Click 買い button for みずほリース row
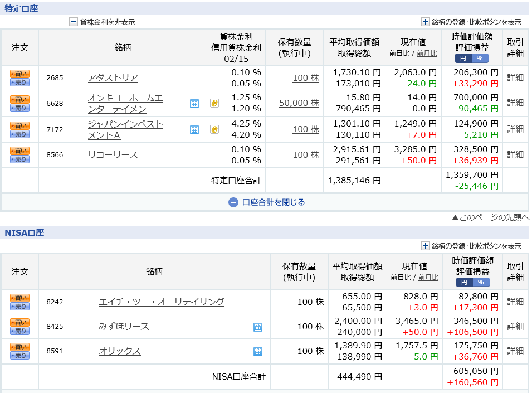This screenshot has height=393, width=532. [19, 322]
